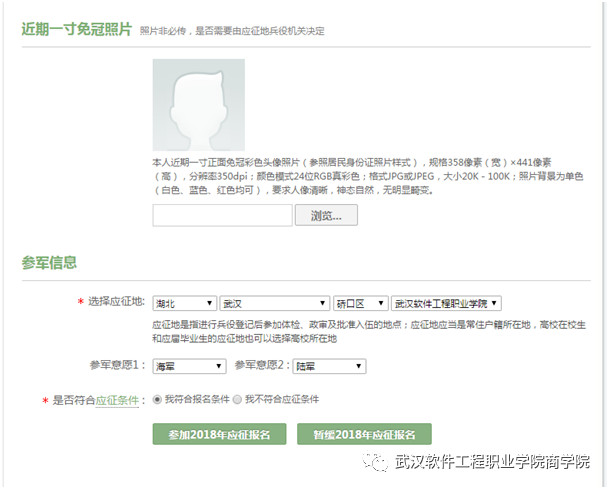Image resolution: width=609 pixels, height=489 pixels.
Task: Select the 我符合报名条件 radio button
Action: tap(157, 399)
